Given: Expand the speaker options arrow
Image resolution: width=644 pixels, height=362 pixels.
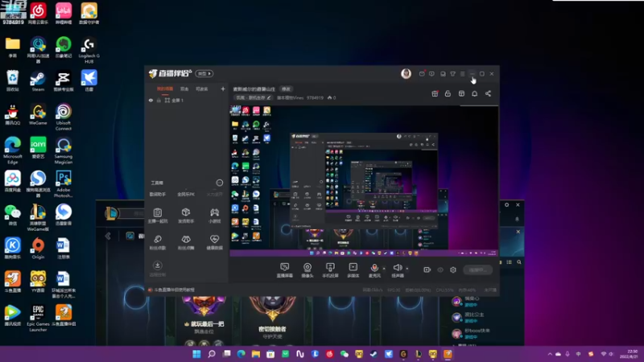Looking at the screenshot, I should click(407, 269).
